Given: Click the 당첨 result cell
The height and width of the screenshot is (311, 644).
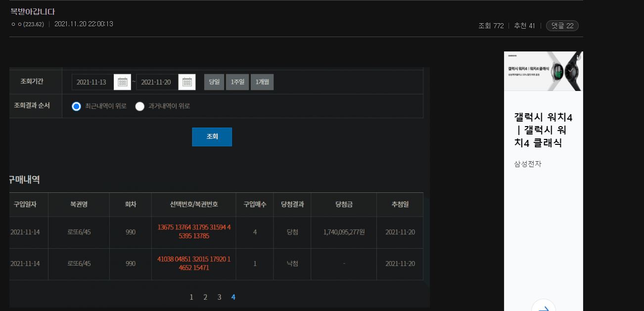Looking at the screenshot, I should point(292,232).
